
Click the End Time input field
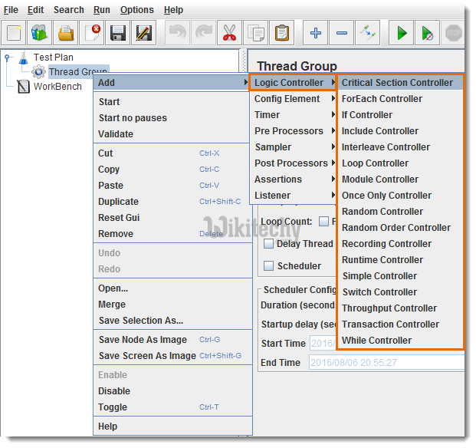[386, 362]
